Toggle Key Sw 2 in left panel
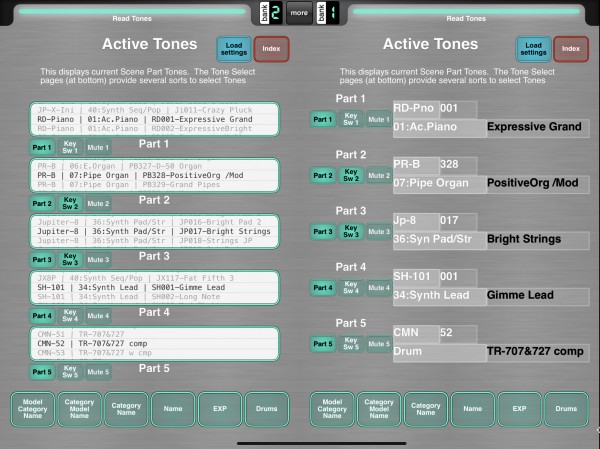This screenshot has height=449, width=600. click(70, 204)
